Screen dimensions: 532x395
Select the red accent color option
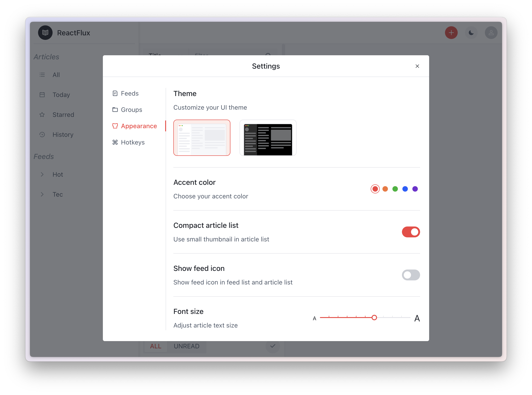click(x=375, y=189)
